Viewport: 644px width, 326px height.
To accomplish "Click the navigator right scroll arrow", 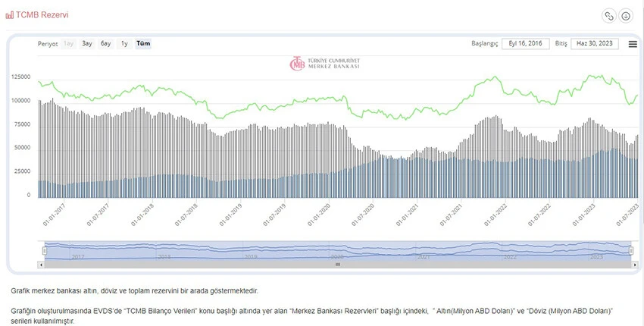I will pyautogui.click(x=633, y=265).
